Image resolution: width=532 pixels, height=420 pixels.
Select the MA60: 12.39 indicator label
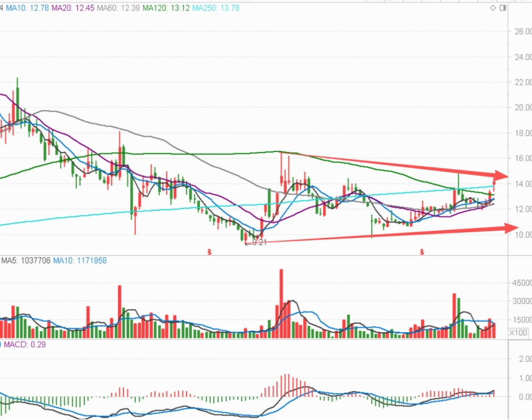118,8
